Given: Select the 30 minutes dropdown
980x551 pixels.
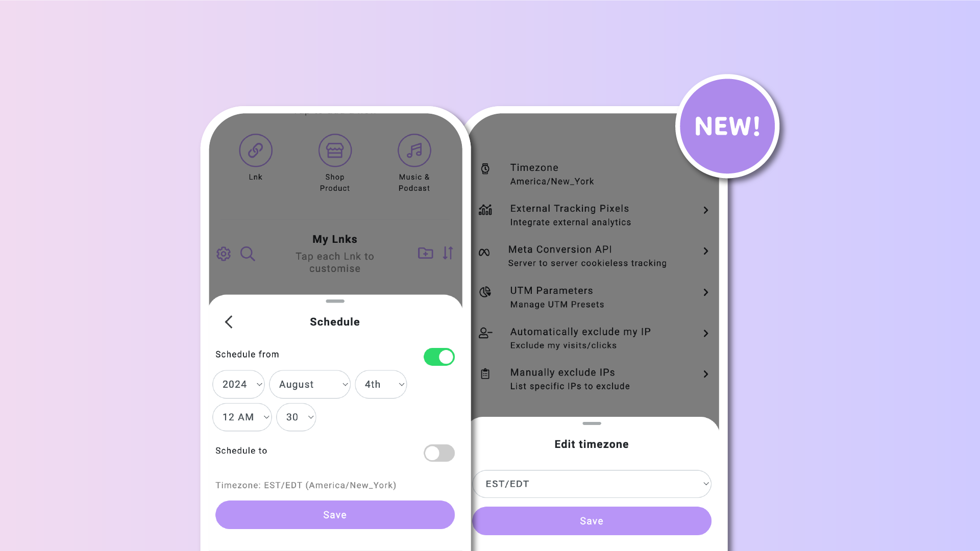Looking at the screenshot, I should (x=296, y=417).
